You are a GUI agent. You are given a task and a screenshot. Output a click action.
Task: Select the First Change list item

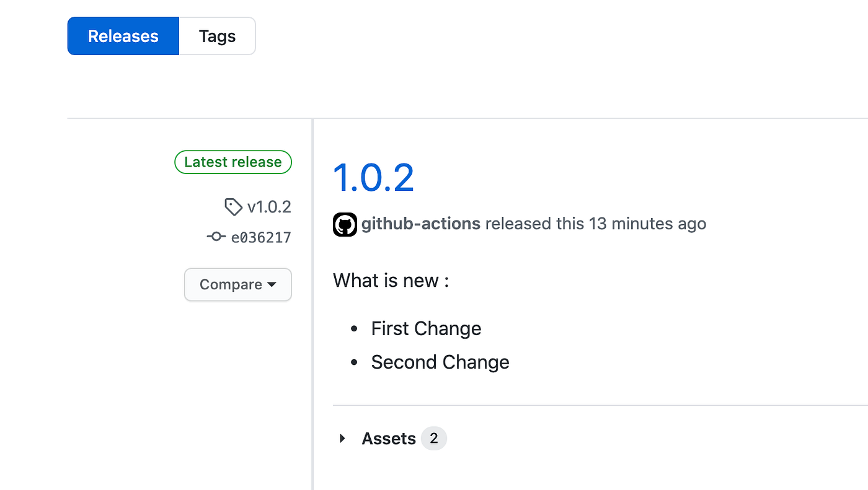(426, 328)
